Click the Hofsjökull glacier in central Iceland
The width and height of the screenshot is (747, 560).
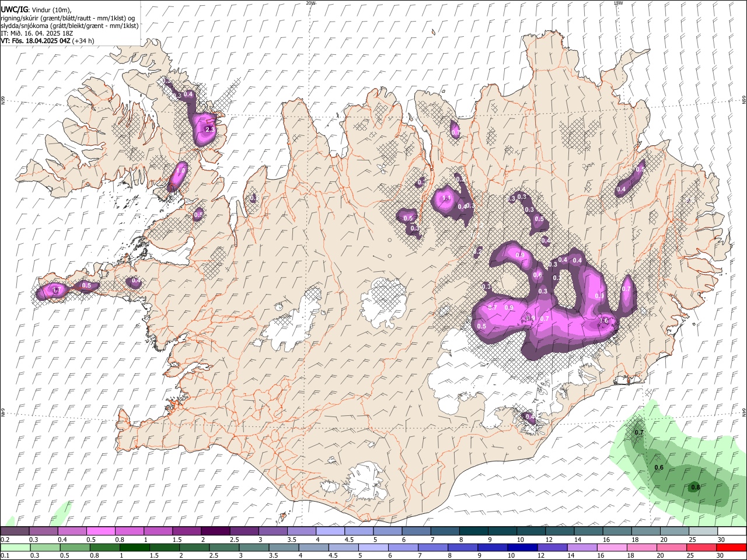coord(383,302)
